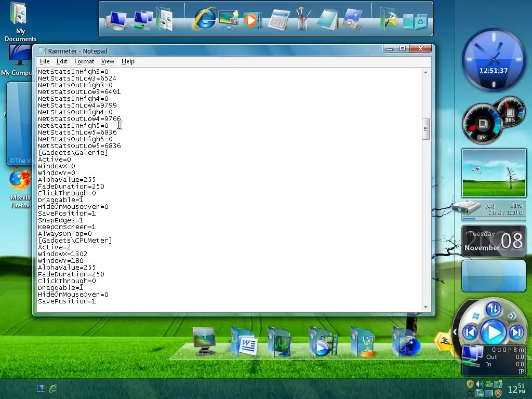Open the Notepad icon in top dock
This screenshot has height=399, width=532.
pos(327,20)
